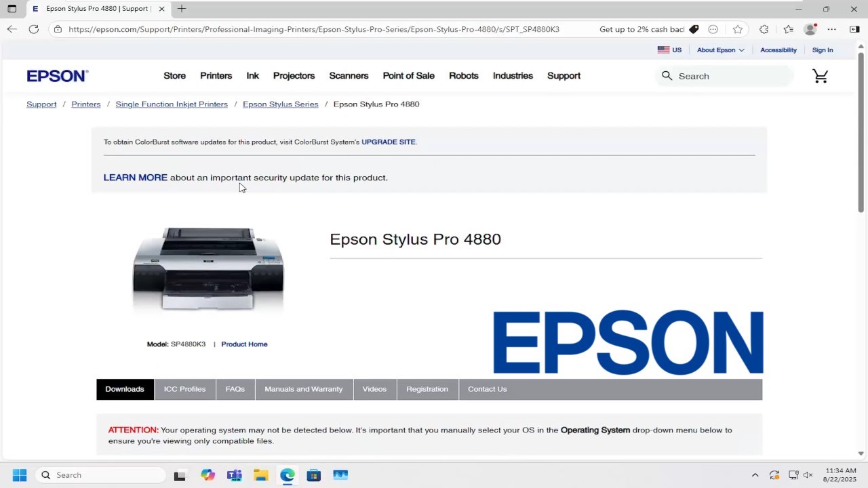
Task: Switch to the Videos tab
Action: coord(374,389)
